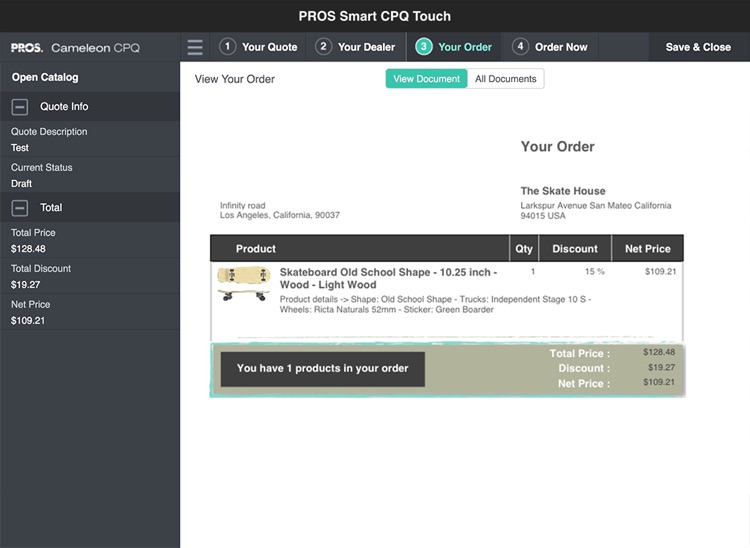Click the PROS Smart CPQ Touch title
The width and height of the screenshot is (750, 548).
pos(375,16)
